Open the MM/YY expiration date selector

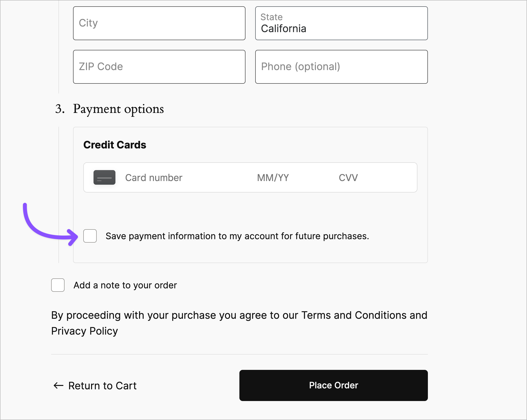(273, 178)
